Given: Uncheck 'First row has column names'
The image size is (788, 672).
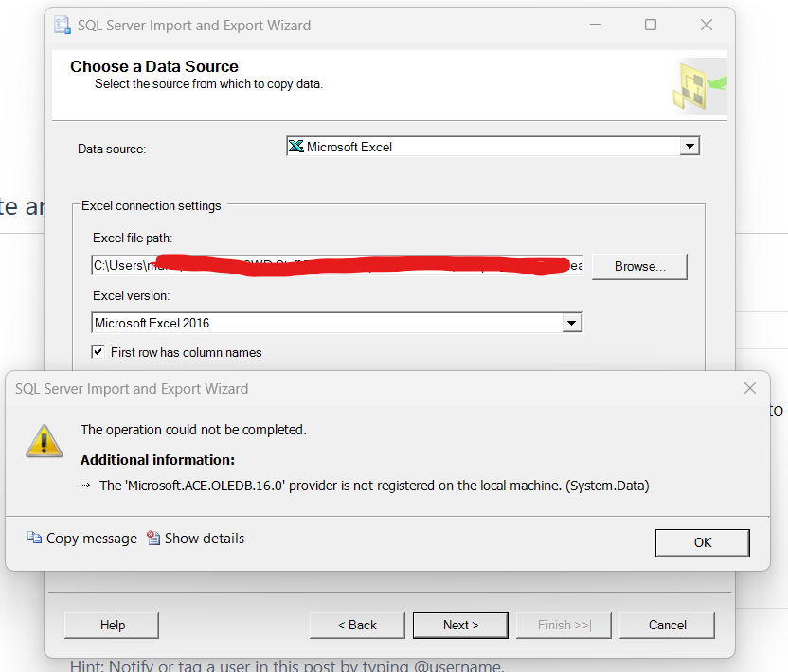Looking at the screenshot, I should 98,351.
